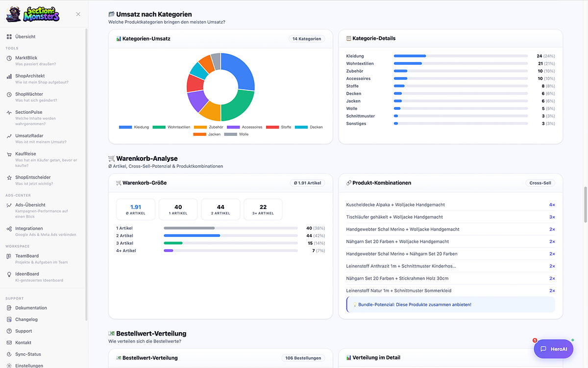Click the Dokumentation document icon
Viewport: 588px width, 368px height.
(9, 308)
